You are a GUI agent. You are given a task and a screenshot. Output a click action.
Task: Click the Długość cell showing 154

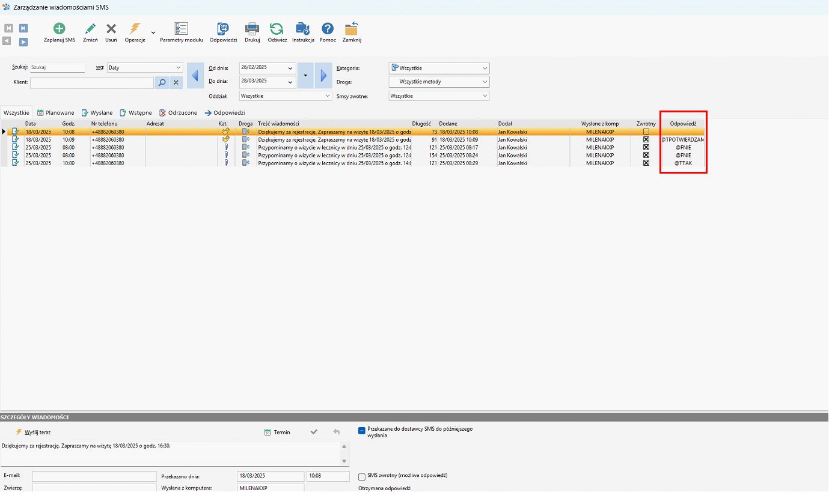point(424,155)
